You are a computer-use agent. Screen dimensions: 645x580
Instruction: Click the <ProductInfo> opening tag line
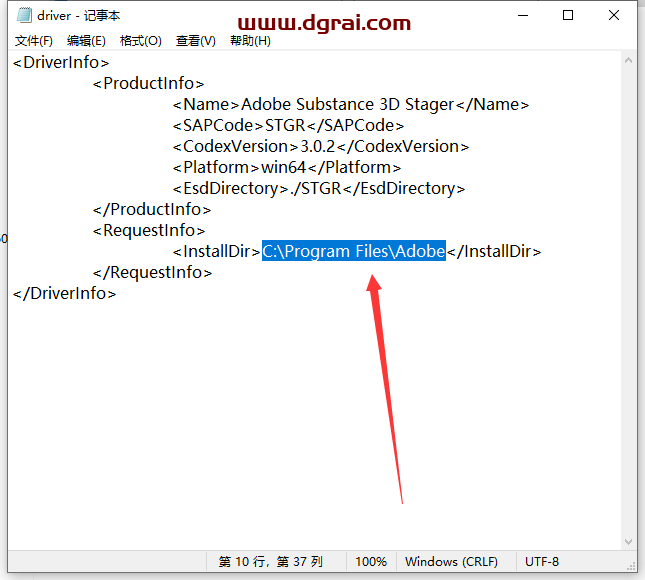point(148,84)
